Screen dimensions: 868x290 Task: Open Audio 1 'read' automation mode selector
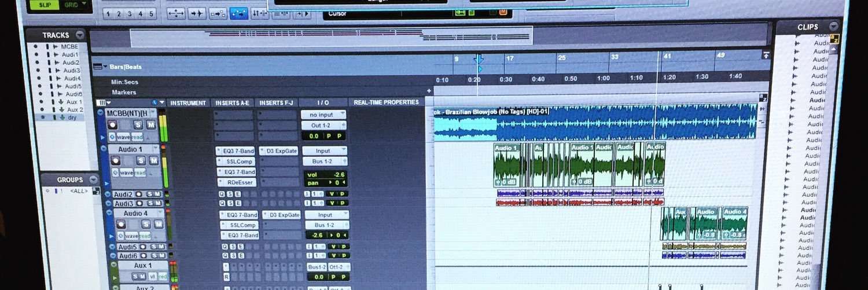pos(139,172)
